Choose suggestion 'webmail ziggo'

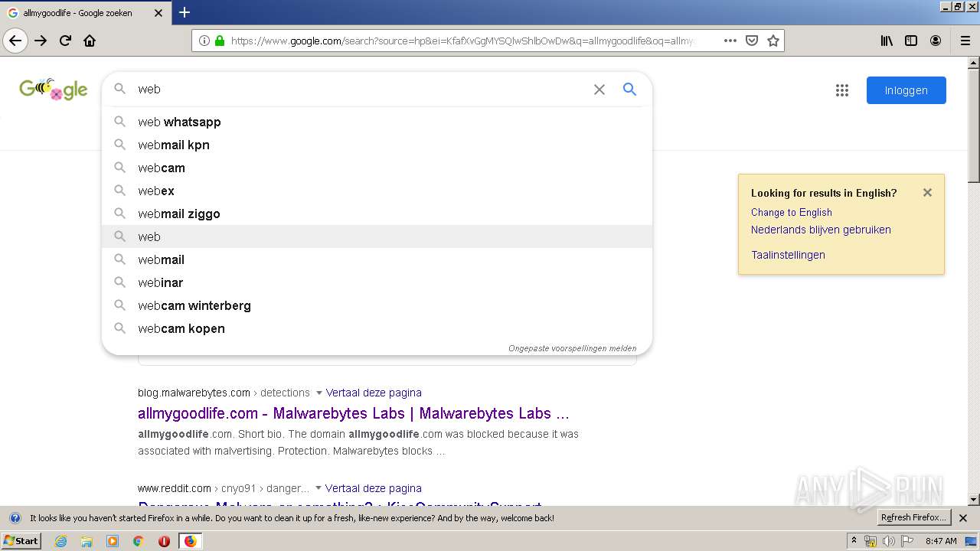377,214
